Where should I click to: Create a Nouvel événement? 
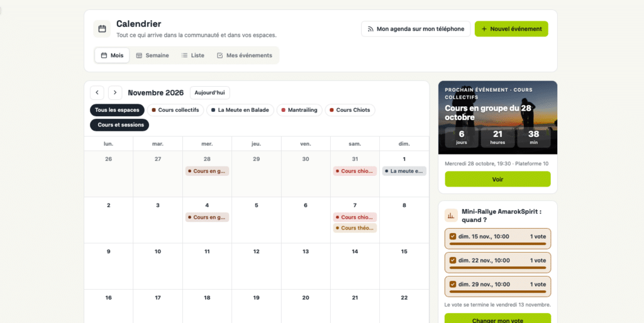(511, 29)
